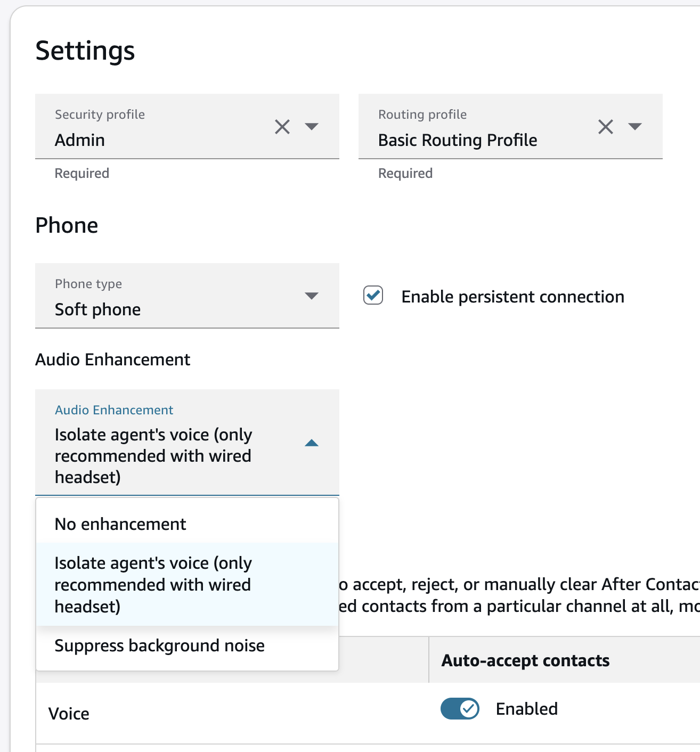Click the Routing profile dropdown arrow
Screen dimensions: 700x752
click(x=635, y=127)
